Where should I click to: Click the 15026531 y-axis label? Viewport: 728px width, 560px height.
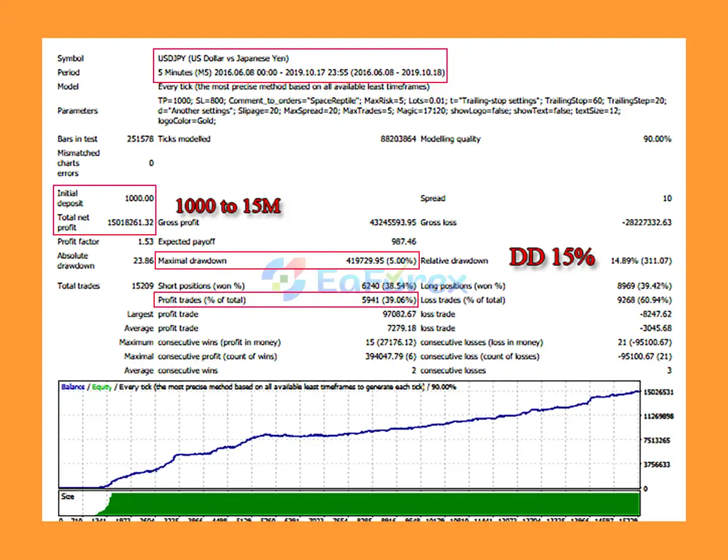point(658,392)
